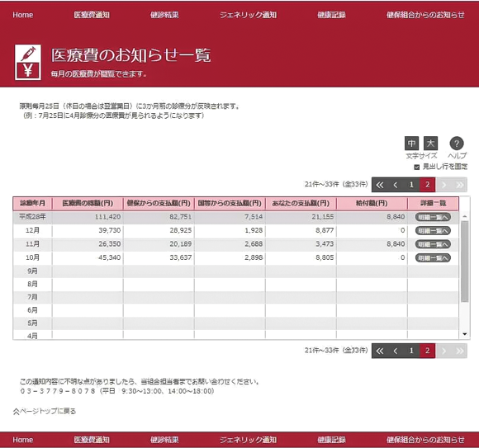Open 明細一覧へ for 11月 row

(x=433, y=244)
